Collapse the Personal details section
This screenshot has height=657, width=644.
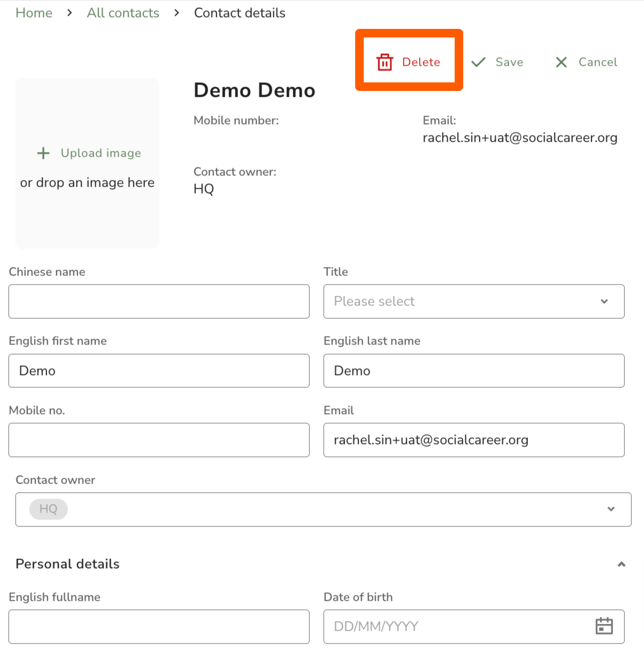coord(621,564)
